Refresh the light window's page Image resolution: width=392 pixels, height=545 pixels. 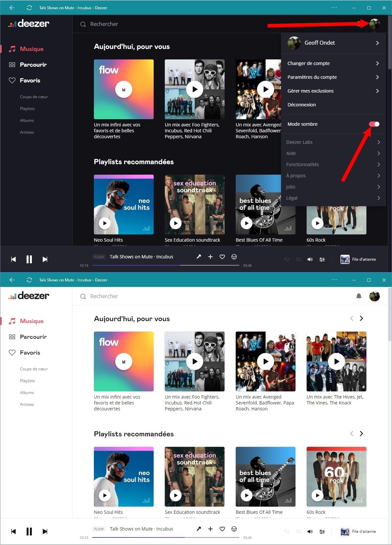click(x=29, y=280)
